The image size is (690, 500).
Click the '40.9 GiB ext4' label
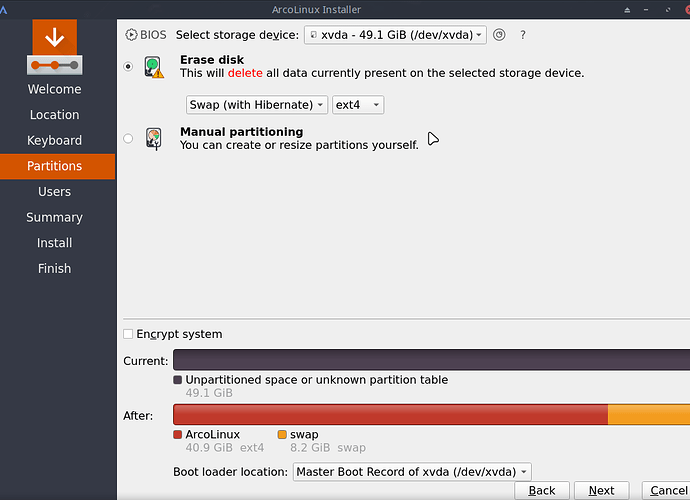tap(225, 448)
